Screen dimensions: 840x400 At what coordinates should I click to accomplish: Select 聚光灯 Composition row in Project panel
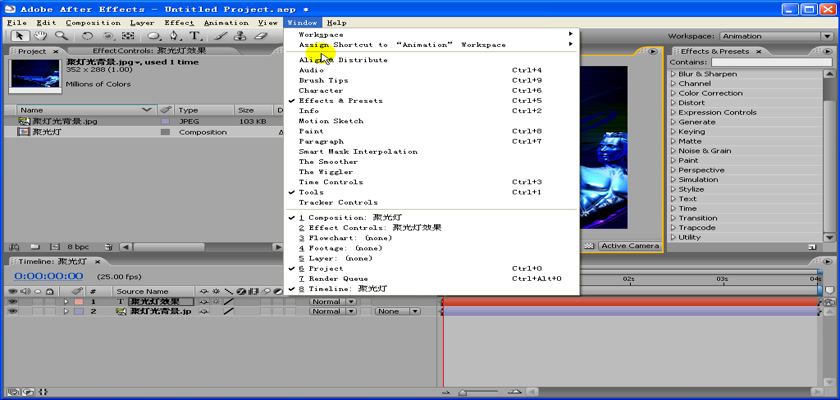144,132
